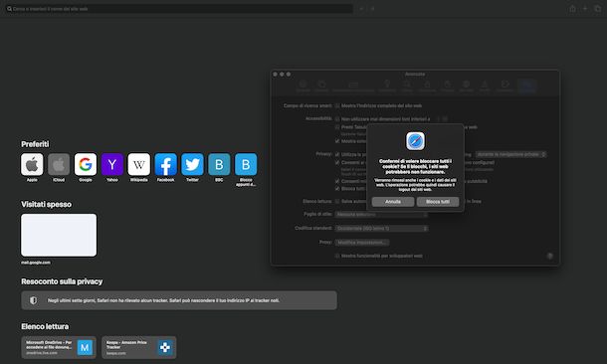Open the BBC favorite shortcut
The image size is (607, 364).
219,164
